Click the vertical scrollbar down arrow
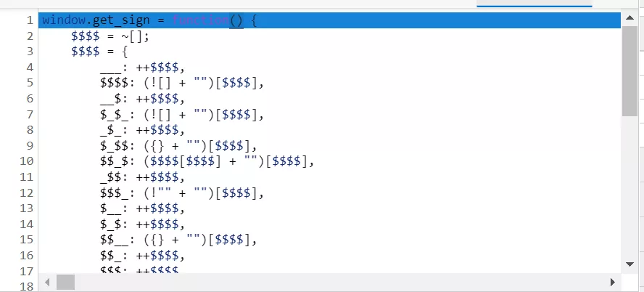The width and height of the screenshot is (644, 292). [629, 264]
